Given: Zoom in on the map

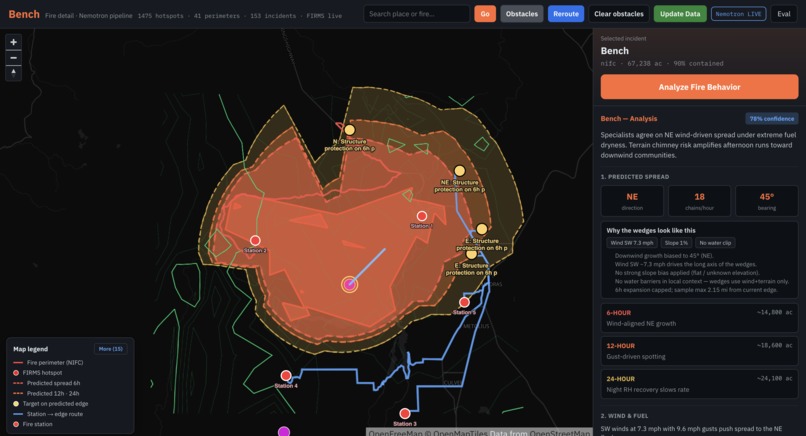Looking at the screenshot, I should (x=13, y=42).
